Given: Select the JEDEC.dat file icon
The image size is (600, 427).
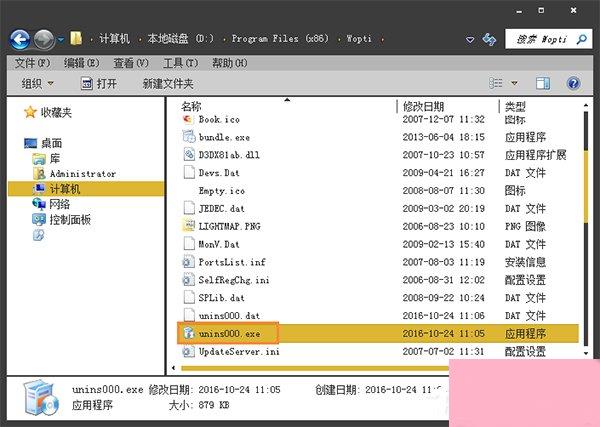Looking at the screenshot, I should [x=189, y=208].
